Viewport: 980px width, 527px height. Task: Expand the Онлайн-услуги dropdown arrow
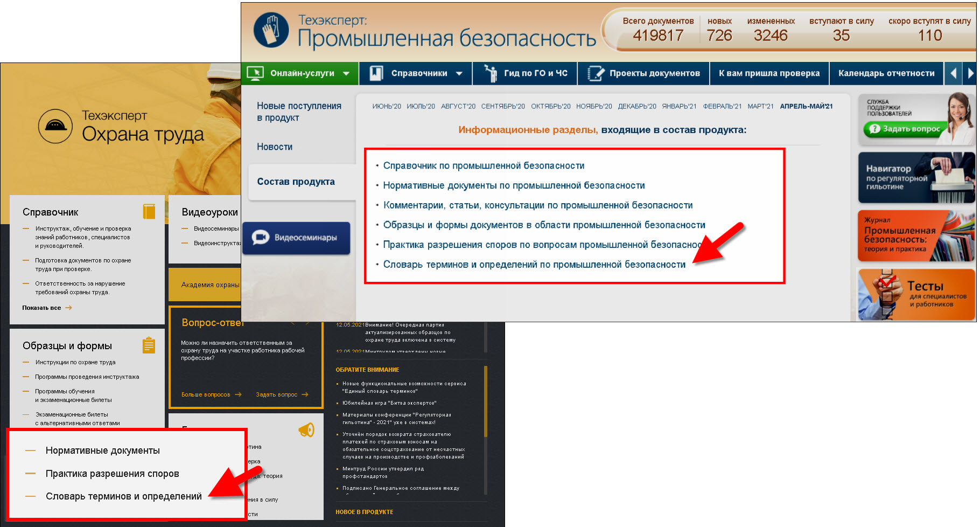click(346, 74)
